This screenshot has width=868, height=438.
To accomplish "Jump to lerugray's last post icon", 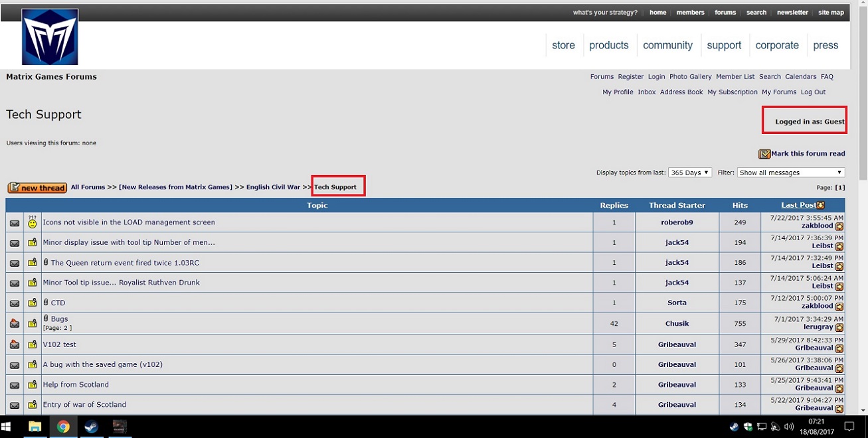I will tap(839, 328).
